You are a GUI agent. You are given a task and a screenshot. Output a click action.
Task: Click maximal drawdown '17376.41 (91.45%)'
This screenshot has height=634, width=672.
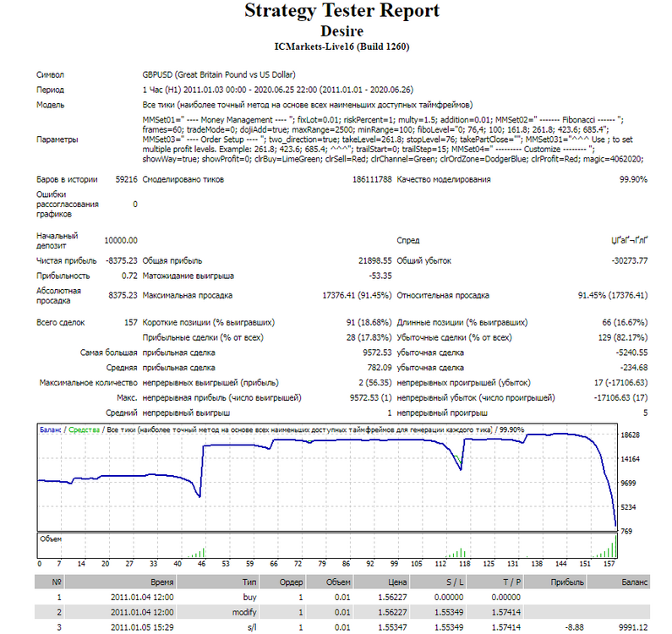click(x=357, y=295)
